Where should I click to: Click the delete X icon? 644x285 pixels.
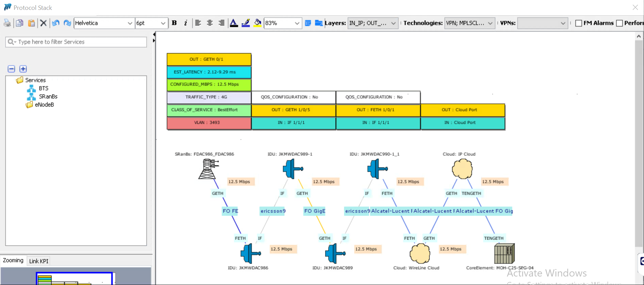point(43,23)
